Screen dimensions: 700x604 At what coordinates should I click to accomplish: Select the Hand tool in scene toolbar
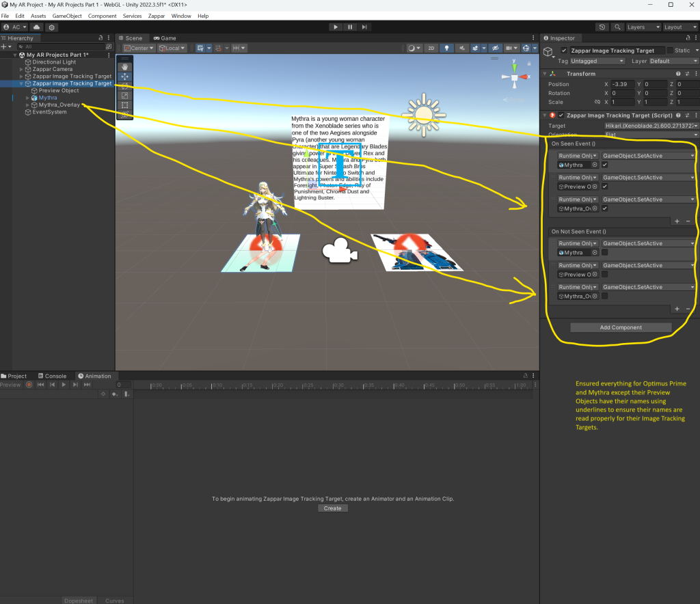124,67
